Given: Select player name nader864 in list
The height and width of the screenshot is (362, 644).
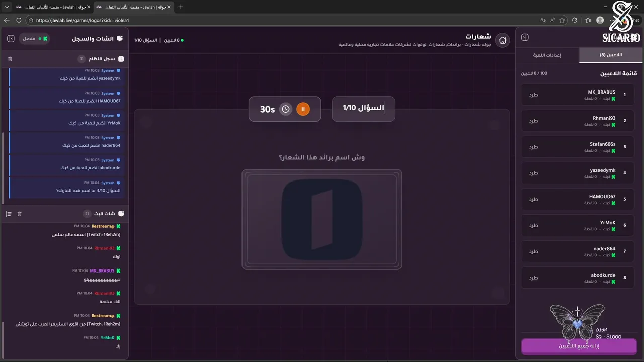Looking at the screenshot, I should point(604,249).
